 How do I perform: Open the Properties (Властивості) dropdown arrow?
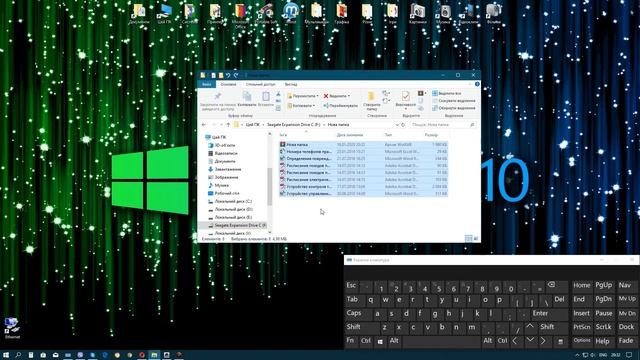pos(405,109)
